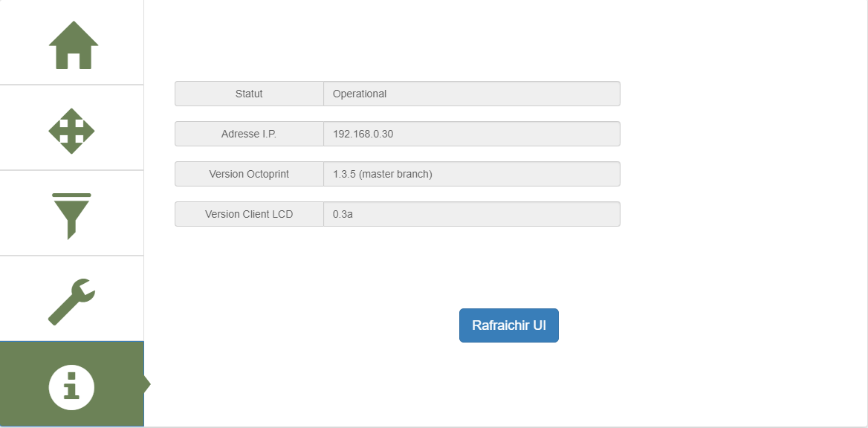This screenshot has height=428, width=868.
Task: Click the Operational status field
Action: pos(471,94)
